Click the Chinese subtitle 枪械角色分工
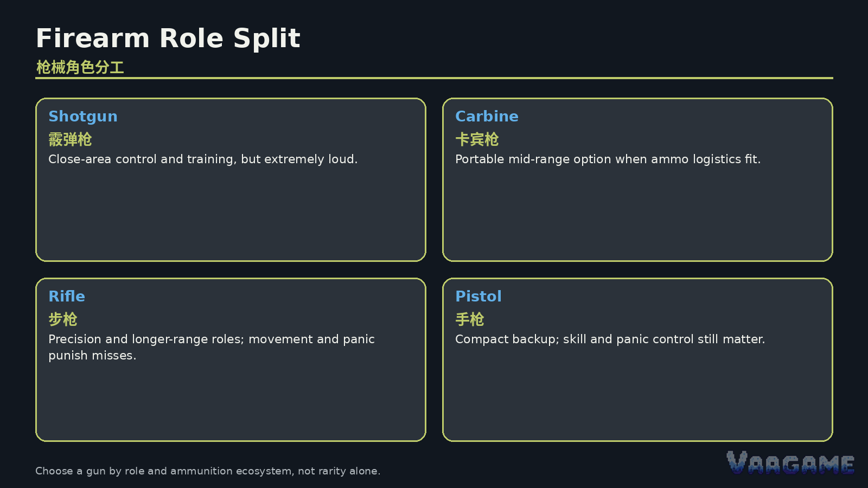The image size is (868, 488). point(80,67)
